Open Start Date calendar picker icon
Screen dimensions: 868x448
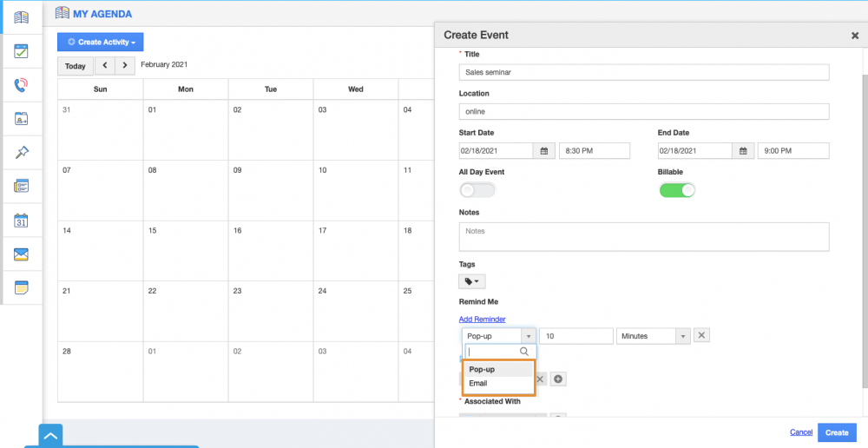point(544,151)
